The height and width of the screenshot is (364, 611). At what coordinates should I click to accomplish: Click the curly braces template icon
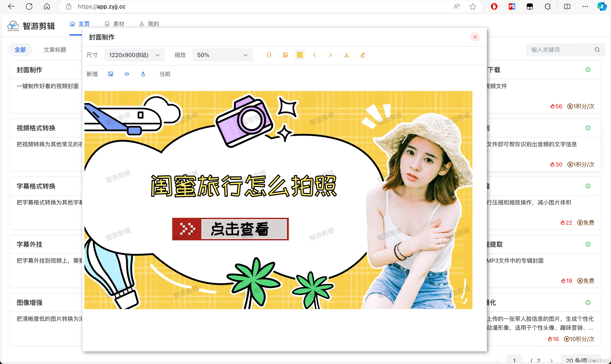pyautogui.click(x=269, y=55)
